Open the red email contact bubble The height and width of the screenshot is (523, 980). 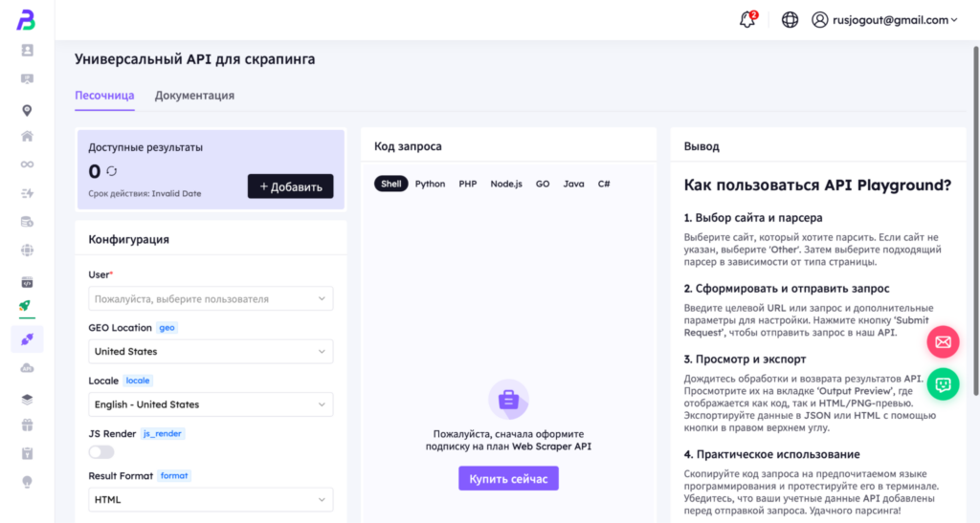pyautogui.click(x=943, y=342)
